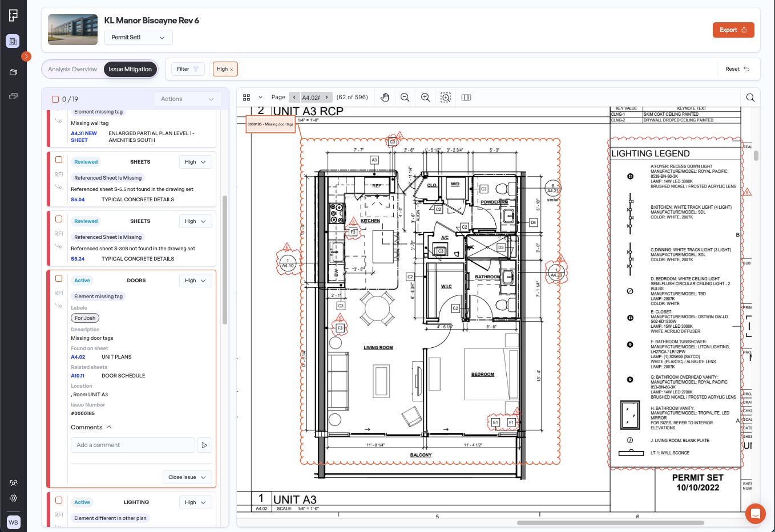
Task: Switch to Analysis Overview tab
Action: pos(72,70)
